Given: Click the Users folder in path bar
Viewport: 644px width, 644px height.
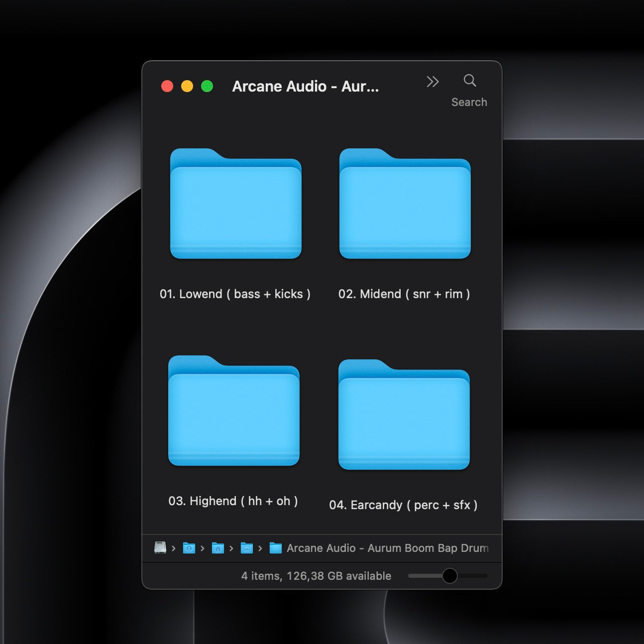Looking at the screenshot, I should tap(189, 548).
